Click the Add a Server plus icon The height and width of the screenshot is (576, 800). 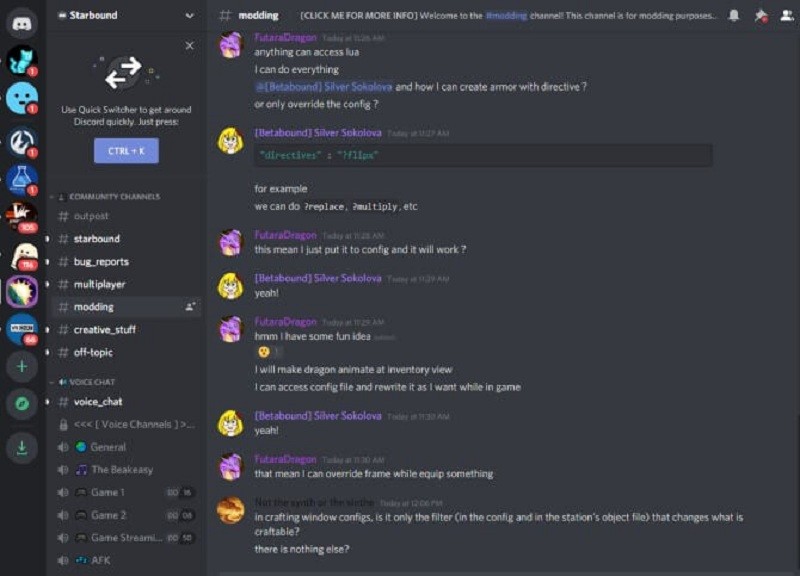(22, 366)
